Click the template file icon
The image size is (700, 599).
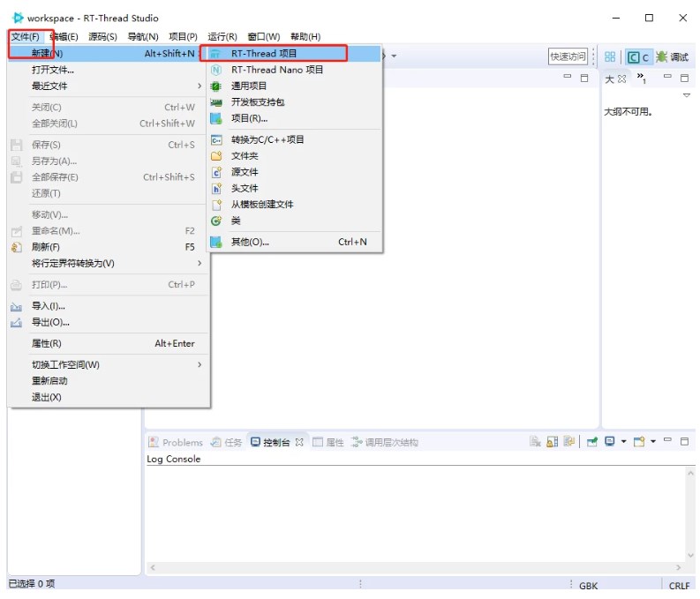[216, 205]
